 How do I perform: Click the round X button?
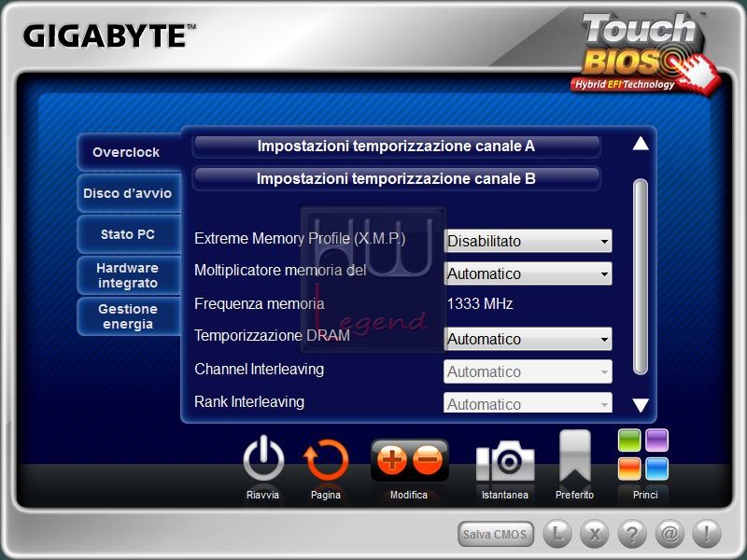pos(595,534)
